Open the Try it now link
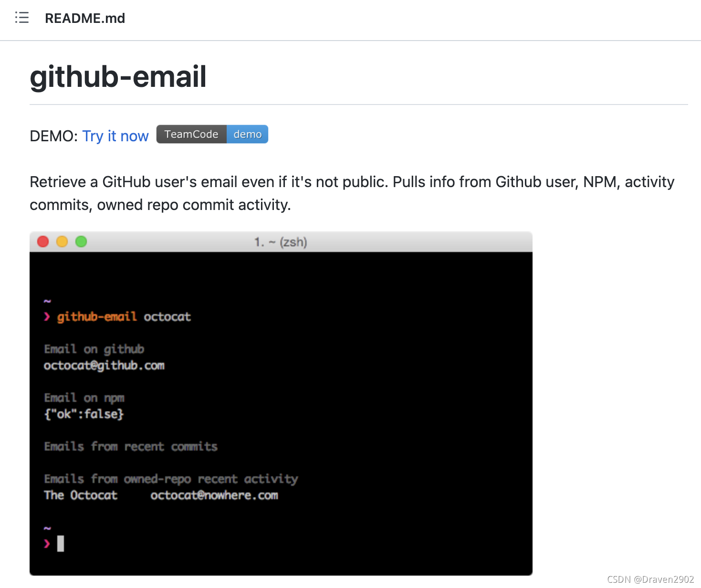Image resolution: width=701 pixels, height=588 pixels. [115, 136]
